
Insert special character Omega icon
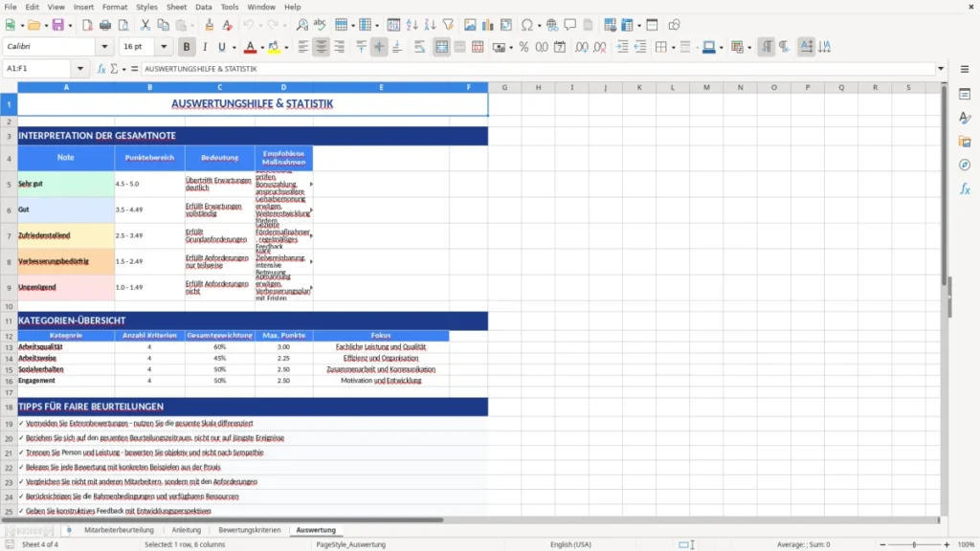527,25
